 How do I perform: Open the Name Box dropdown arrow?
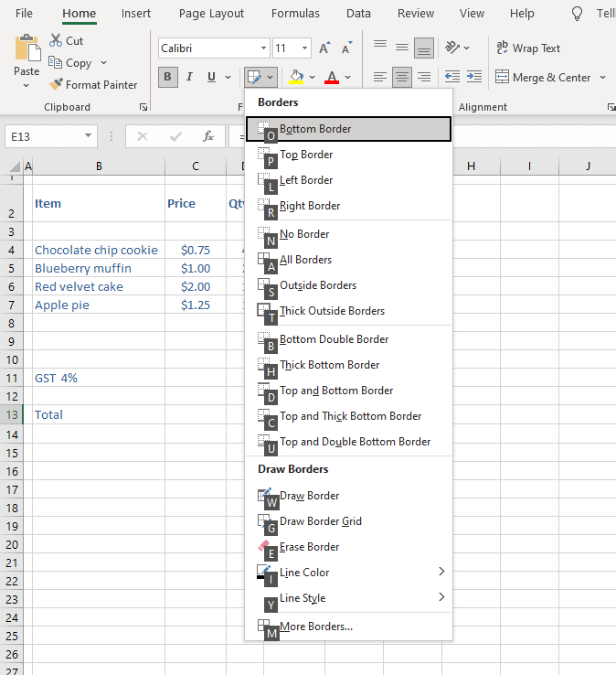(x=88, y=136)
